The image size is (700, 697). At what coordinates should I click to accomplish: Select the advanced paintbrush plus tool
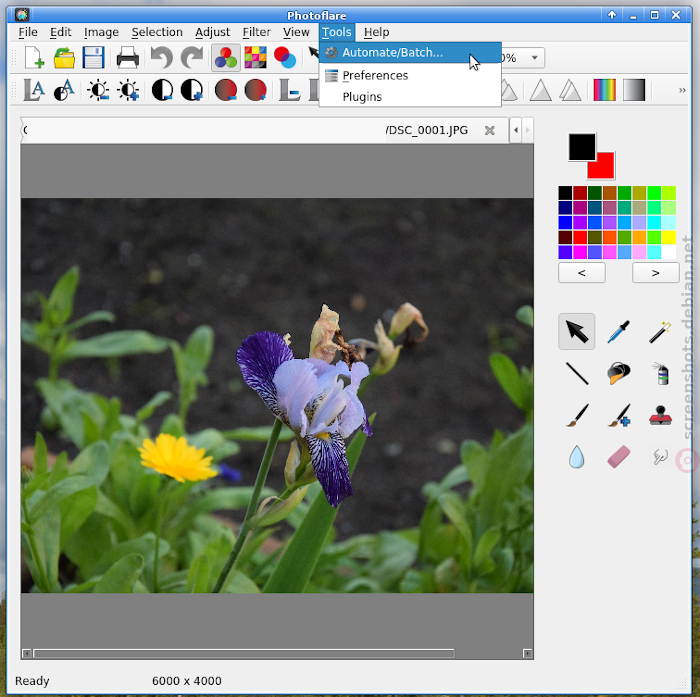pos(618,415)
